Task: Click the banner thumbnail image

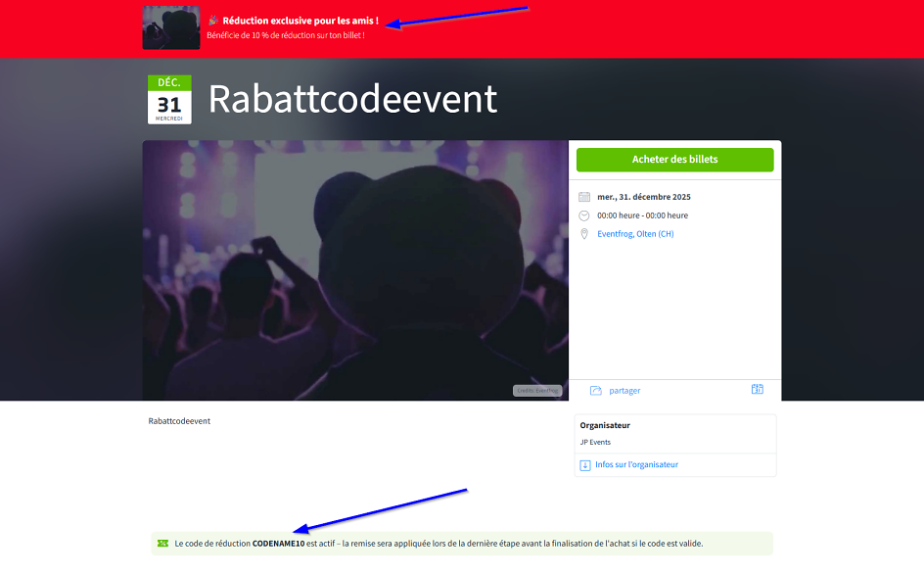Action: [171, 27]
